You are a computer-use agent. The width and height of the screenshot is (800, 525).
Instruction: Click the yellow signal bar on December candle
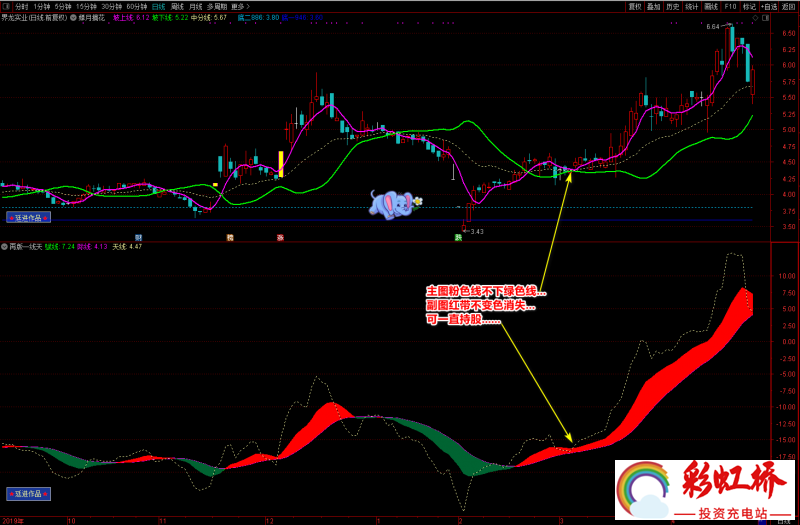pos(281,164)
